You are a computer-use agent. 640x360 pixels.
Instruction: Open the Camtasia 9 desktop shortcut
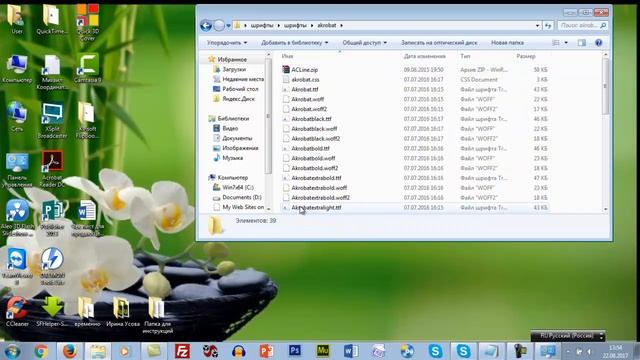tap(88, 68)
